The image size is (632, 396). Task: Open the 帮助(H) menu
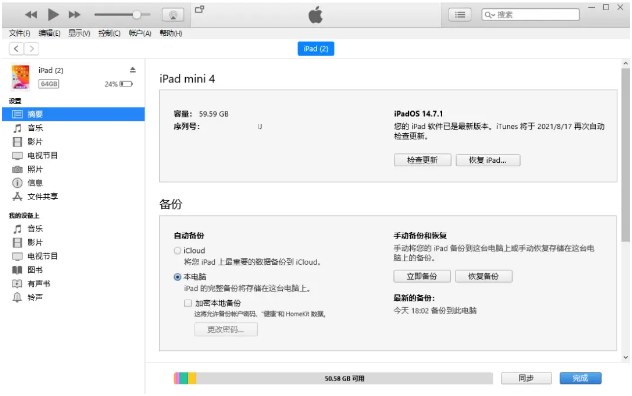[171, 33]
